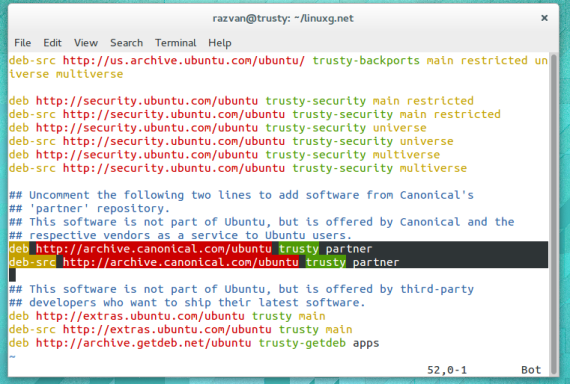Click the highlighted deb-src archive.canonical.com line
This screenshot has width=570, height=384.
coord(278,262)
